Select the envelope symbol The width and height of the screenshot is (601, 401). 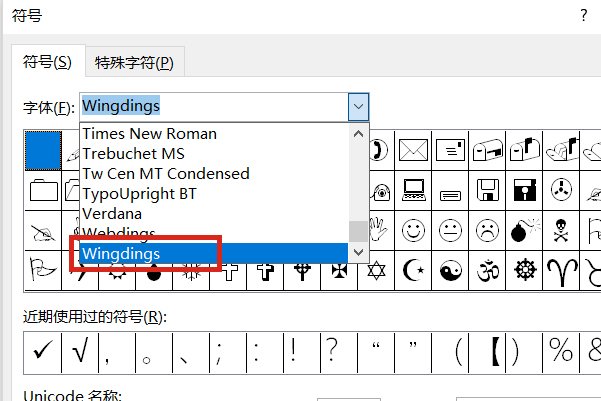(x=413, y=150)
